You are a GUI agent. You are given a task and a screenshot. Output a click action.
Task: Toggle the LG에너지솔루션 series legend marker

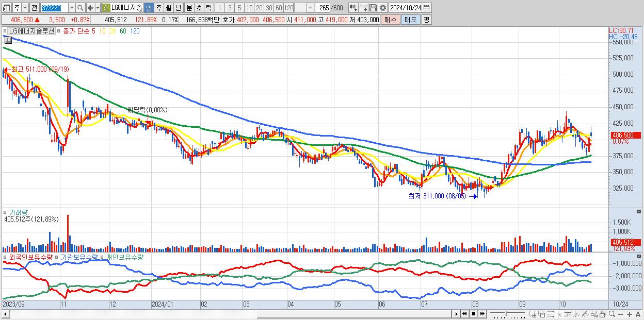(6, 31)
